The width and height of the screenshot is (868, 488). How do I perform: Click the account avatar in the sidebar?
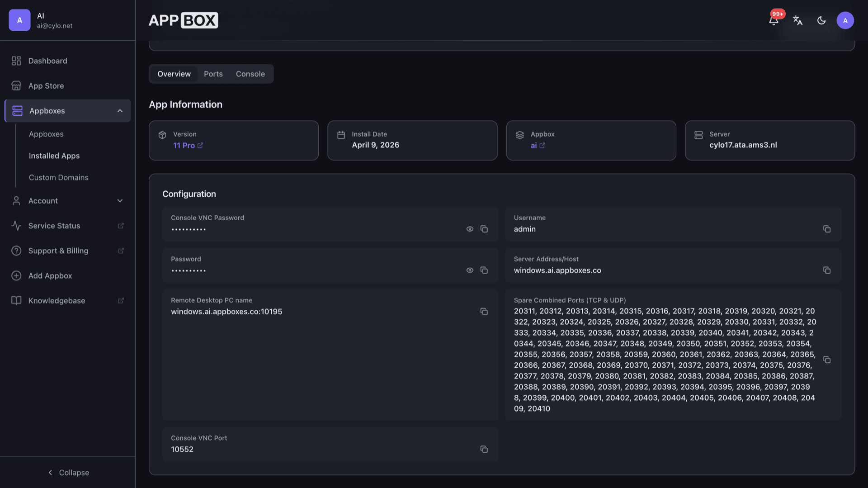pyautogui.click(x=19, y=20)
